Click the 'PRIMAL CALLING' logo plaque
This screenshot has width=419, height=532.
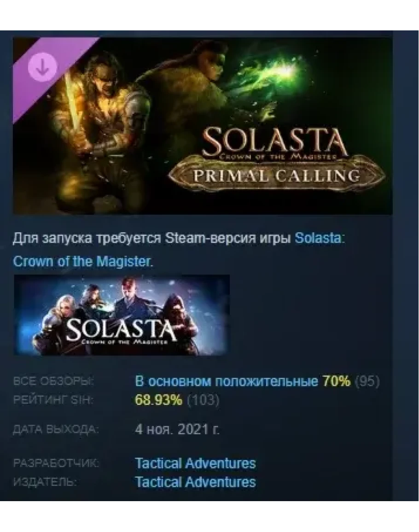tap(277, 175)
